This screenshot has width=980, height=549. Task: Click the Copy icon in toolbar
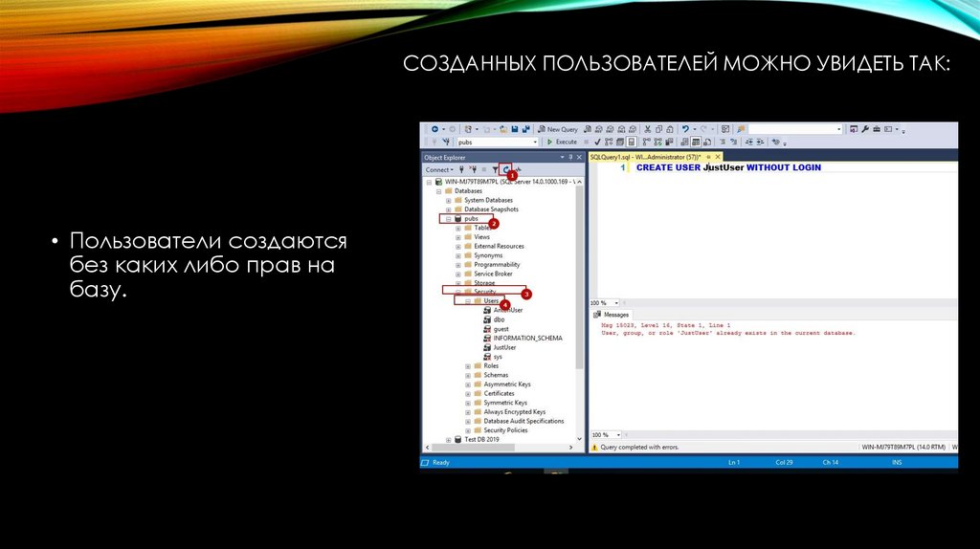658,129
